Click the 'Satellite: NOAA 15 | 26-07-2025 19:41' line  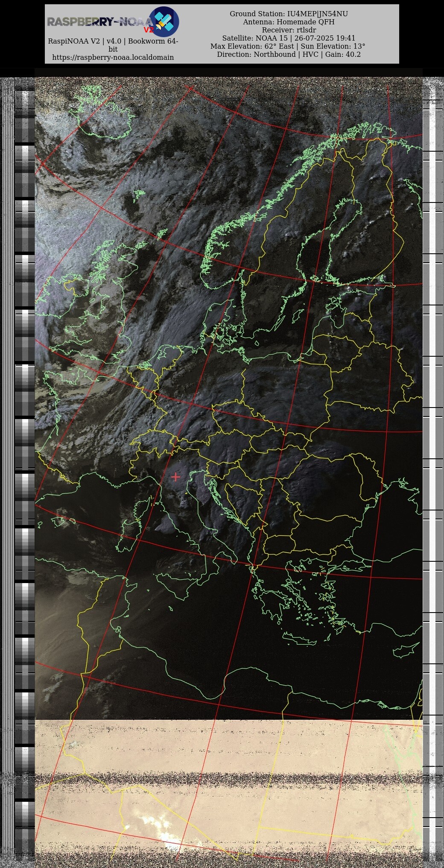(289, 38)
